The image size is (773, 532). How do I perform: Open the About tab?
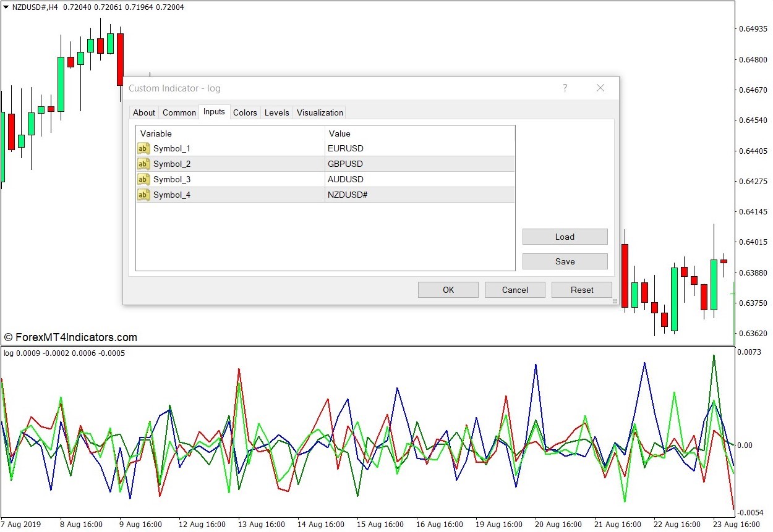pos(144,112)
